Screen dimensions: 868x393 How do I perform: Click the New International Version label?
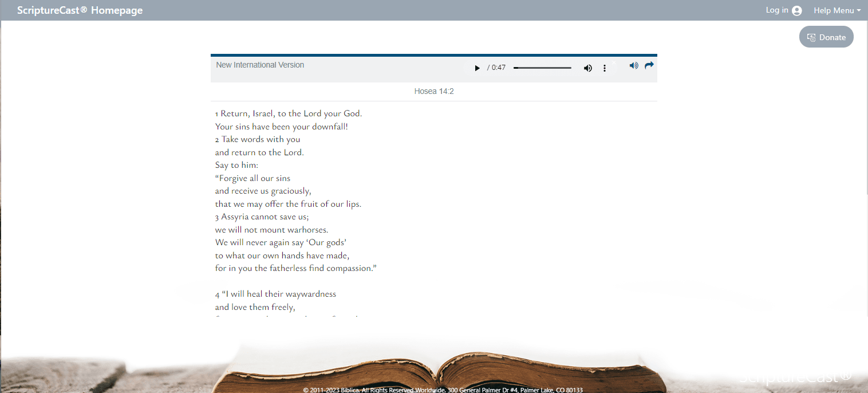[x=260, y=65]
